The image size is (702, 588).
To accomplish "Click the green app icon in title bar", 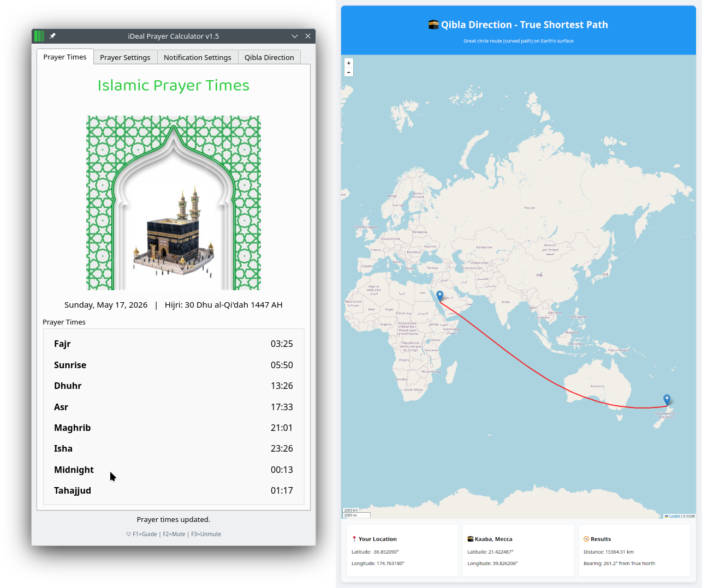I will pos(39,36).
